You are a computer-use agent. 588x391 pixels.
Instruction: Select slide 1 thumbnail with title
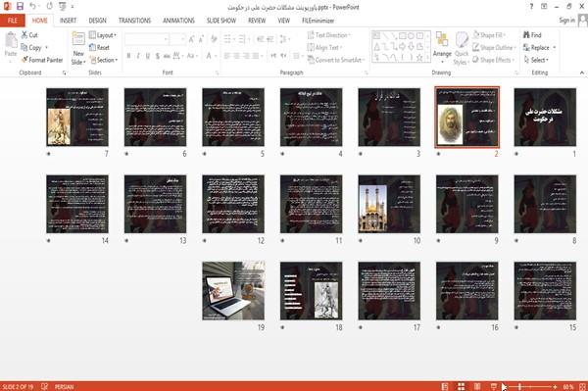[x=545, y=117]
